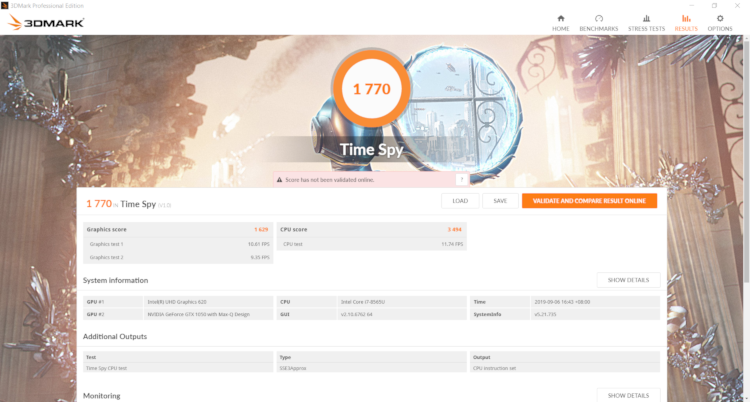Select the Graphics score value 1 629
Screen dimensions: 750x402
[x=261, y=230]
